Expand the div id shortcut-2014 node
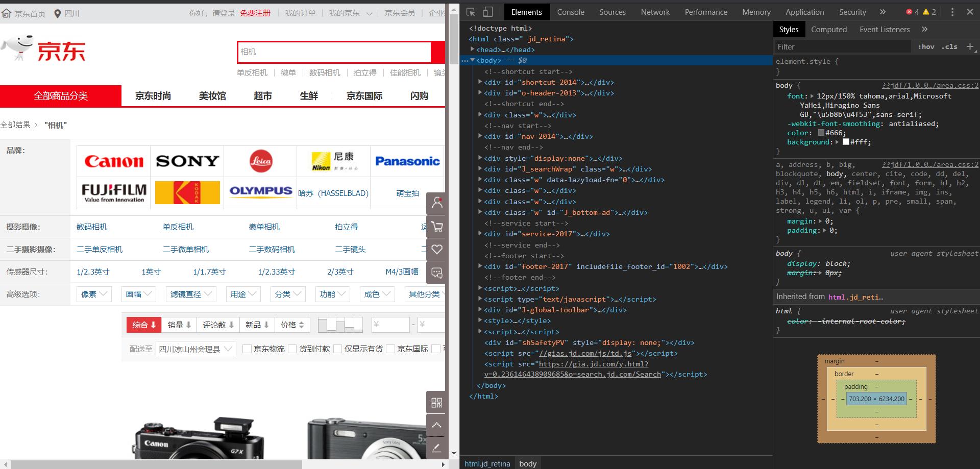Image resolution: width=980 pixels, height=469 pixels. 480,82
